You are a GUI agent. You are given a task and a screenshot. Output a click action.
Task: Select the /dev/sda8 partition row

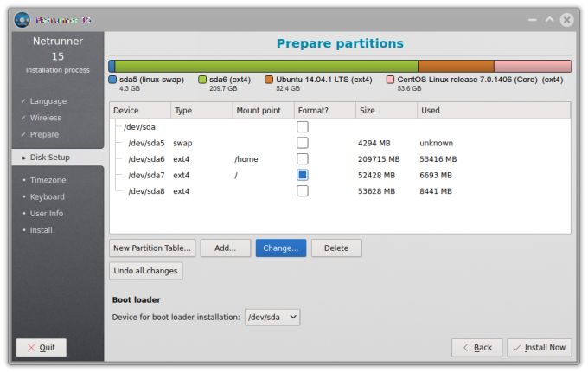point(340,191)
